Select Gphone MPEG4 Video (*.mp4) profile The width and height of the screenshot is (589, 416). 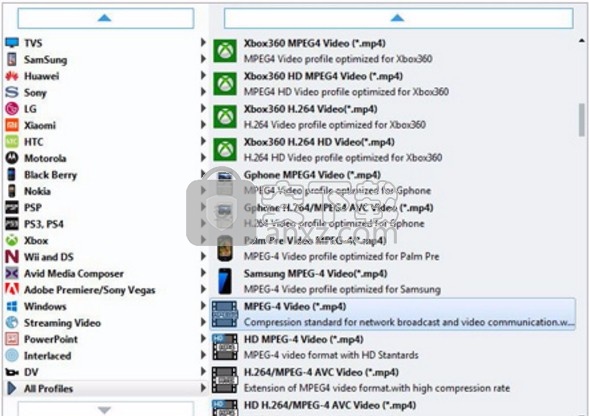(393, 182)
